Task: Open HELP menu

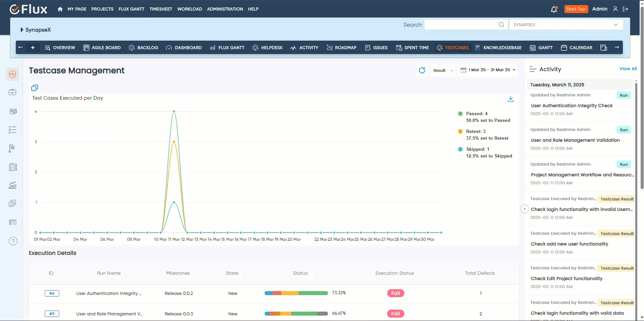Action: coord(253,9)
